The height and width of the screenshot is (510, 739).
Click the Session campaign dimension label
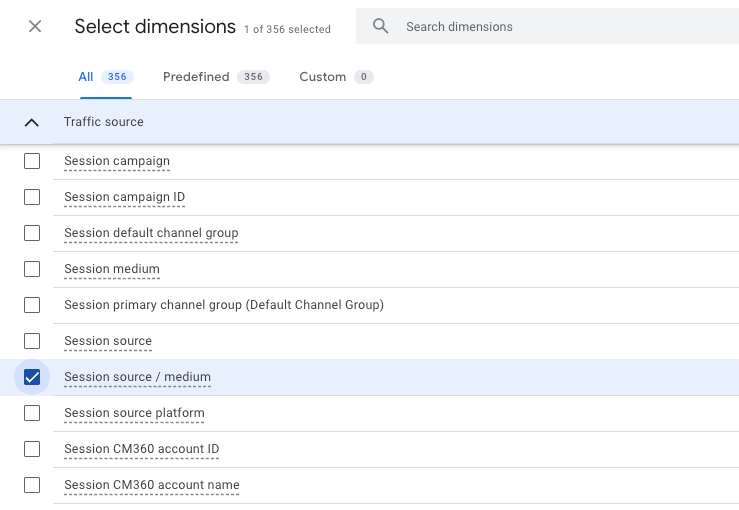[117, 161]
